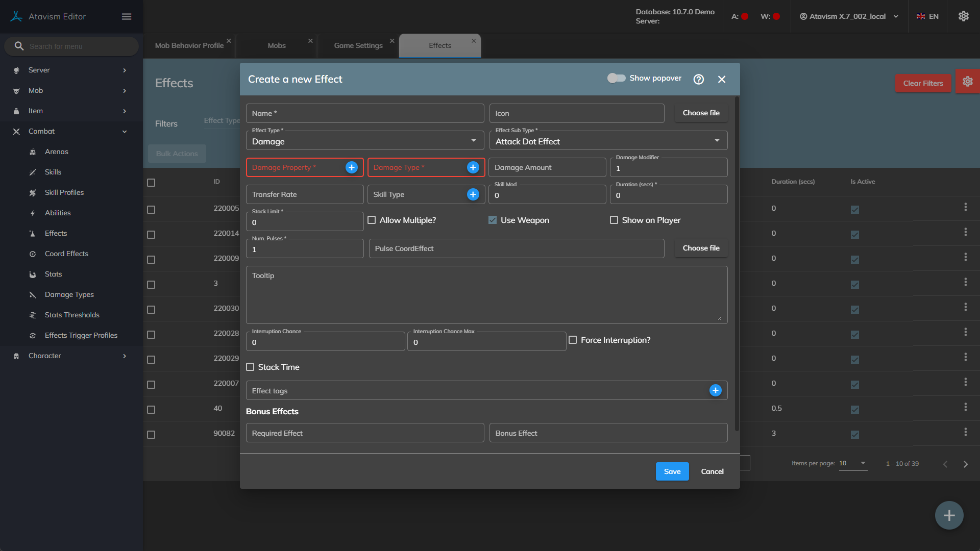
Task: Open the help question mark icon
Action: pos(699,79)
